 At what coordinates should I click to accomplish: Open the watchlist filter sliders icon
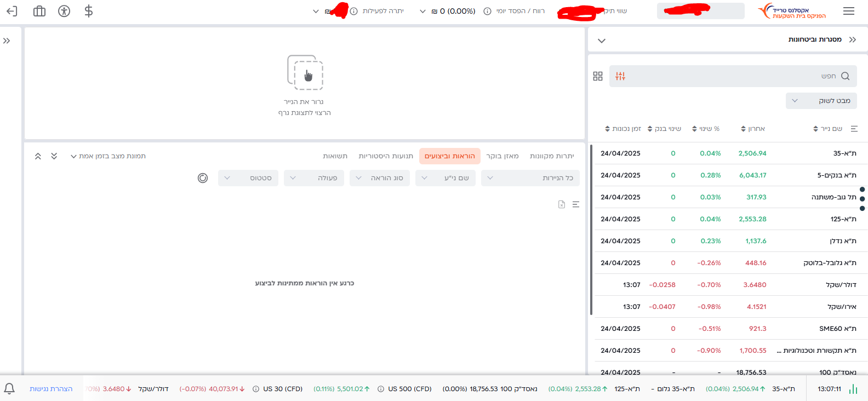pos(620,76)
